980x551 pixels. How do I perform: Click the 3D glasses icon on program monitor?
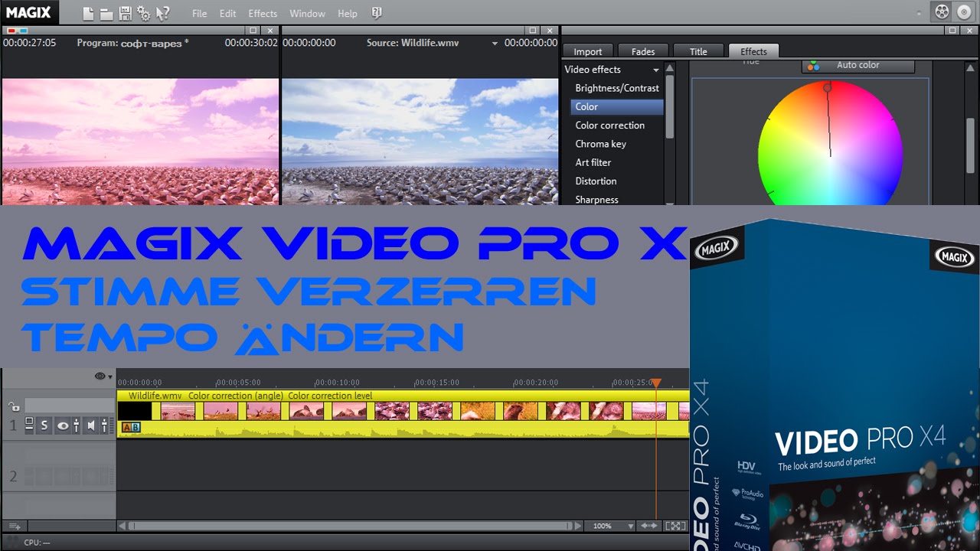17,30
